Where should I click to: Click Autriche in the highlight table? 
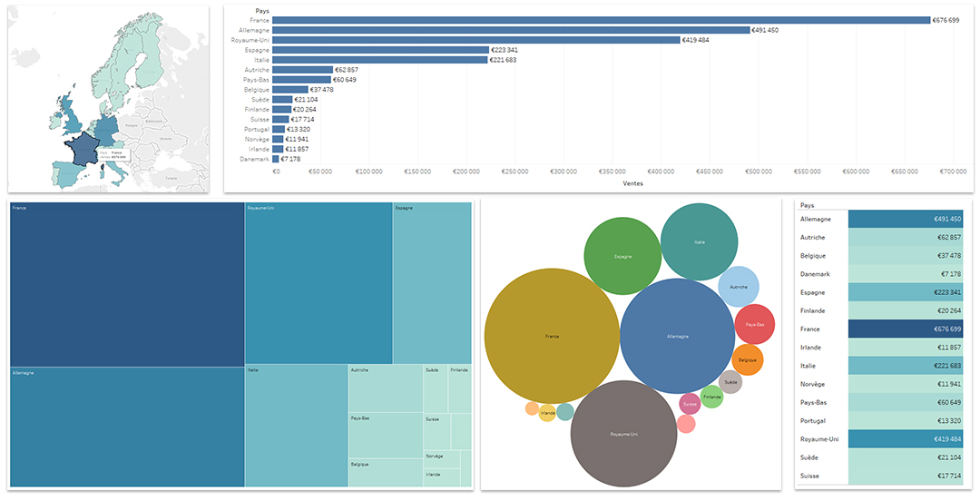click(x=812, y=238)
